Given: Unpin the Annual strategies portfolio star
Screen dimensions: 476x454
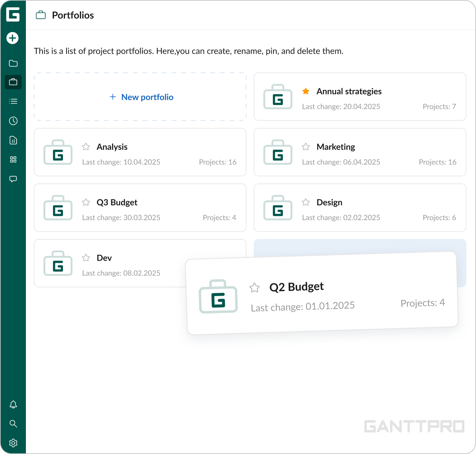Looking at the screenshot, I should click(x=306, y=91).
